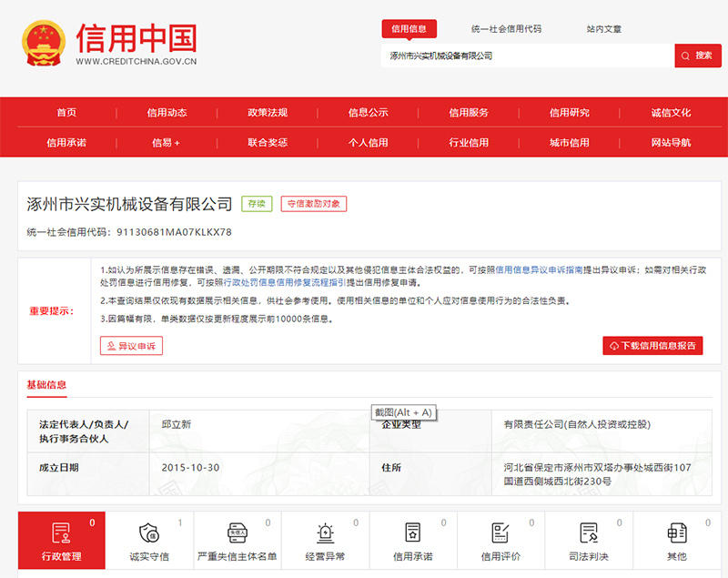Open the 经营异常 alarm icon

[x=325, y=533]
